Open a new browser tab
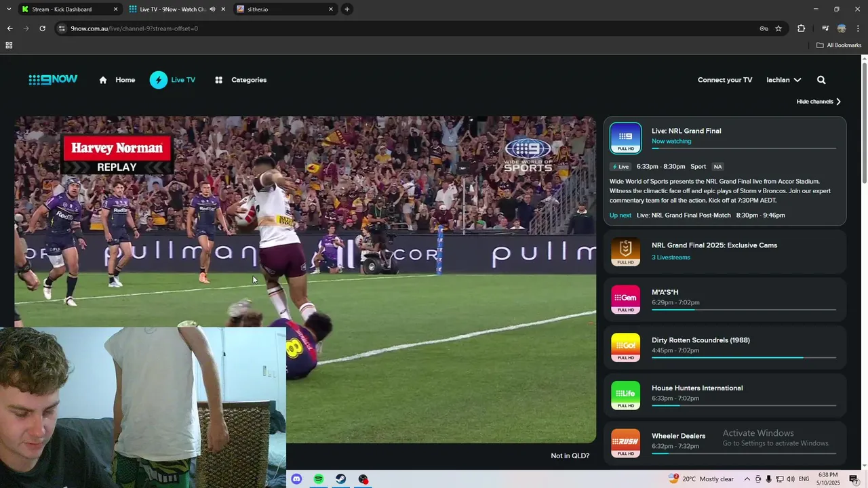The image size is (868, 488). point(347,9)
